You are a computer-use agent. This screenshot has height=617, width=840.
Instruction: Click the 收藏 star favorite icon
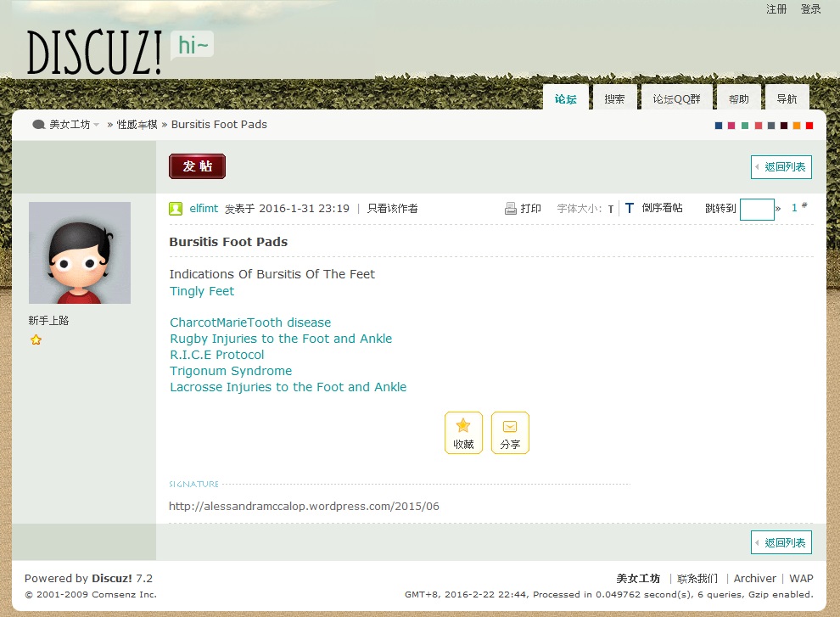pyautogui.click(x=463, y=426)
